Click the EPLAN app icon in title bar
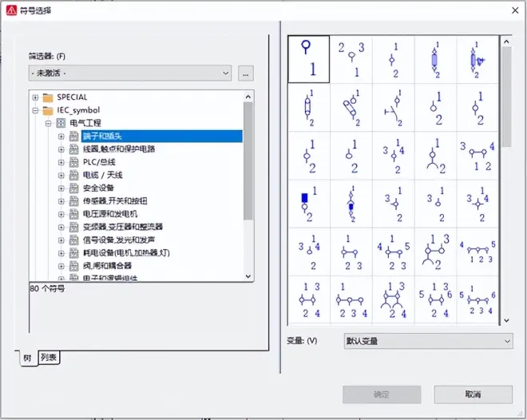 click(x=10, y=10)
